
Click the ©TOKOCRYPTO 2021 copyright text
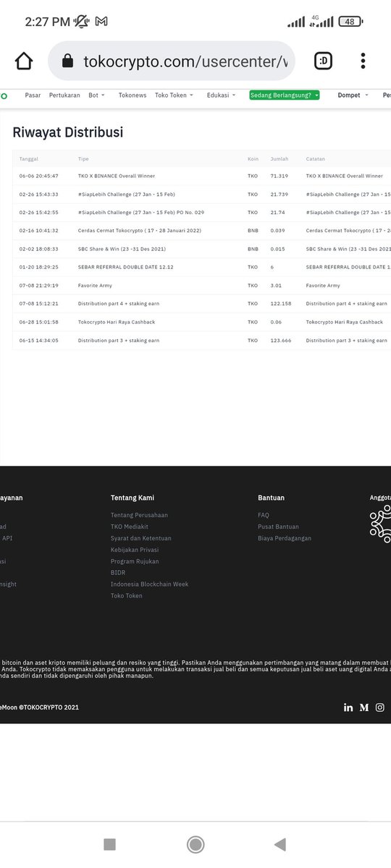coord(49,707)
